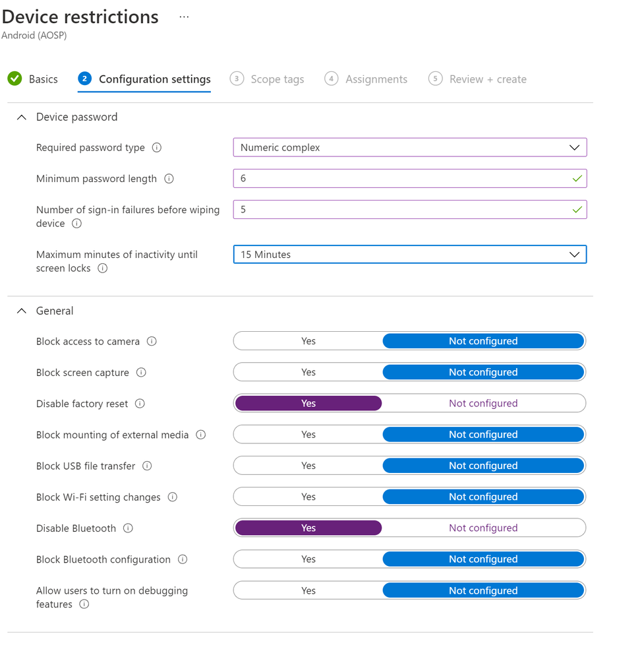Set Block Wi-Fi setting changes to Yes
The height and width of the screenshot is (659, 644).
308,496
